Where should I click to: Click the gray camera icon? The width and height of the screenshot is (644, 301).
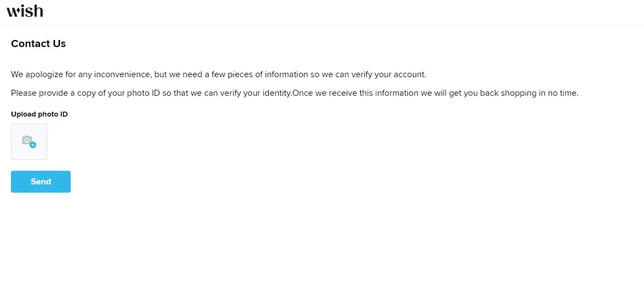point(27,141)
